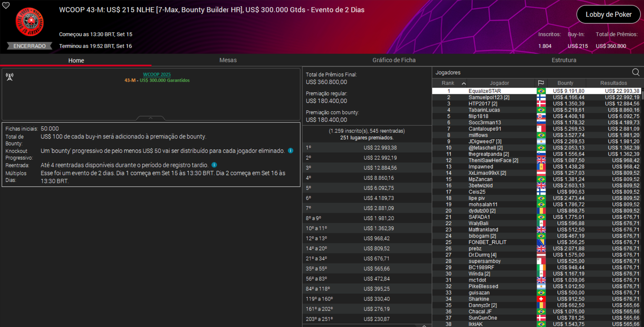Expand the prize list bottom chevron
The height and width of the screenshot is (327, 644).
point(424,325)
